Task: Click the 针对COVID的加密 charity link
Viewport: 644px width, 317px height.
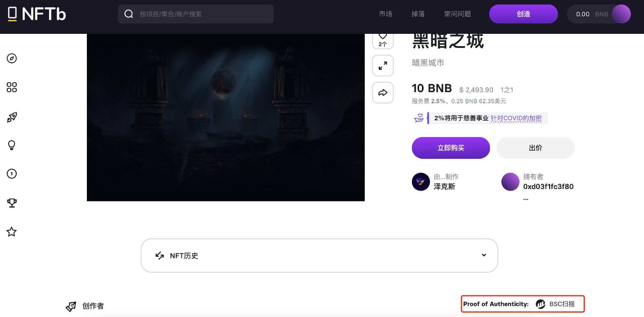Action: coord(516,118)
